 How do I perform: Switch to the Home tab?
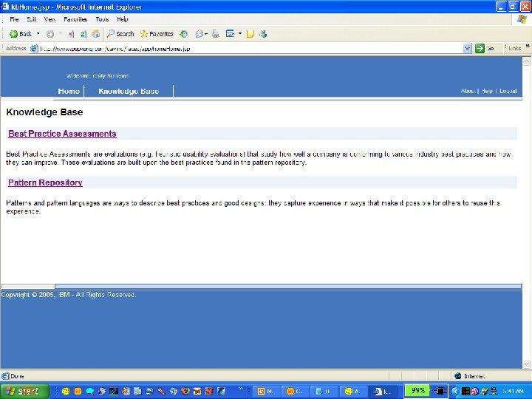69,91
